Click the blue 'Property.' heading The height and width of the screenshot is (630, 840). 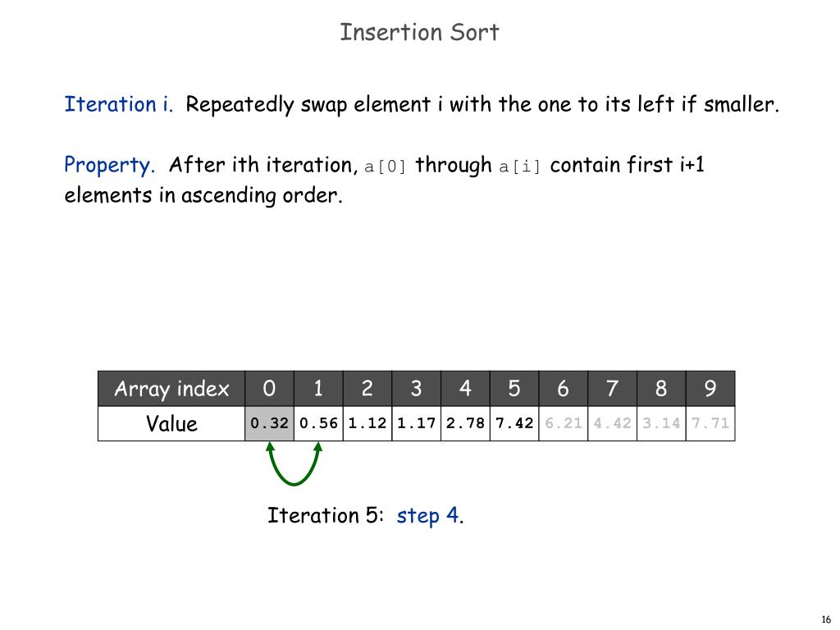click(109, 165)
